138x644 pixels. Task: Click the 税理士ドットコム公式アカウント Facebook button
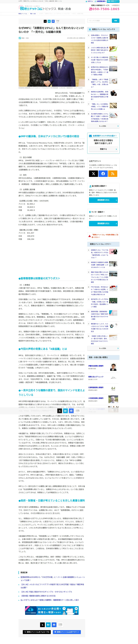tap(67, 632)
